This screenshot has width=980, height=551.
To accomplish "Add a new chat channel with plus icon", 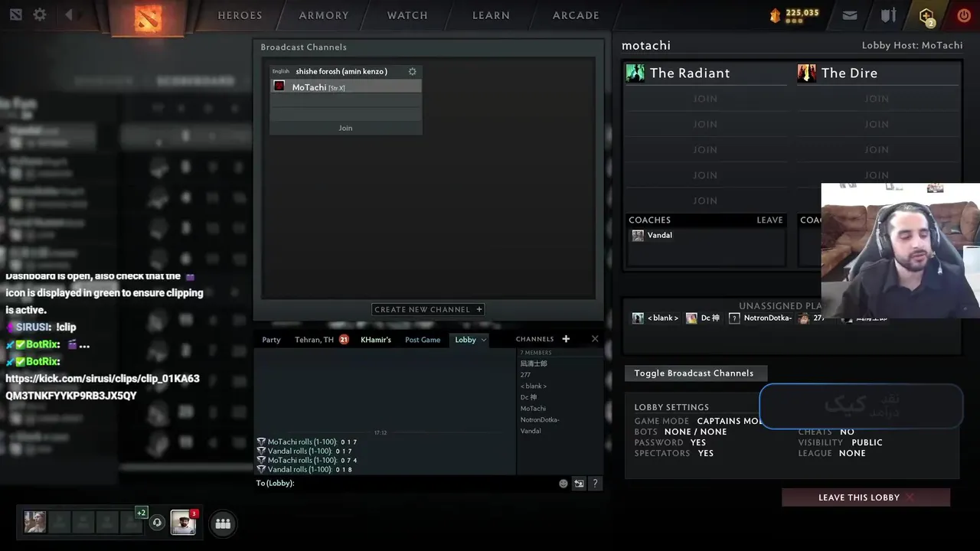I will [566, 339].
